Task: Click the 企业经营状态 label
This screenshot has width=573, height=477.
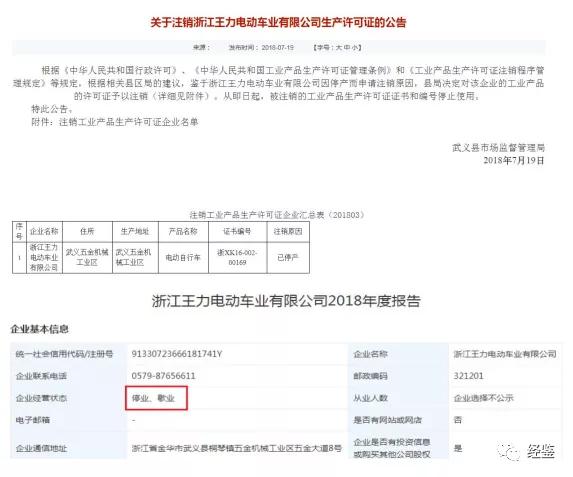Action: pyautogui.click(x=41, y=398)
